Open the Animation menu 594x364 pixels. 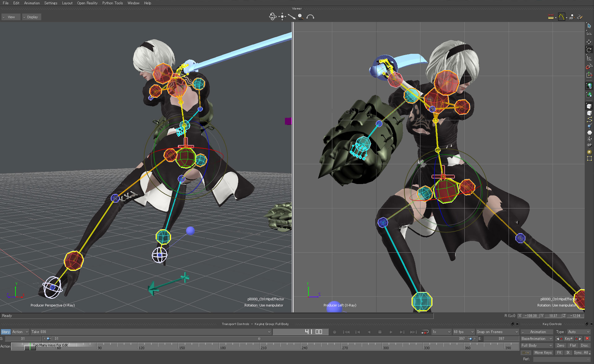32,3
